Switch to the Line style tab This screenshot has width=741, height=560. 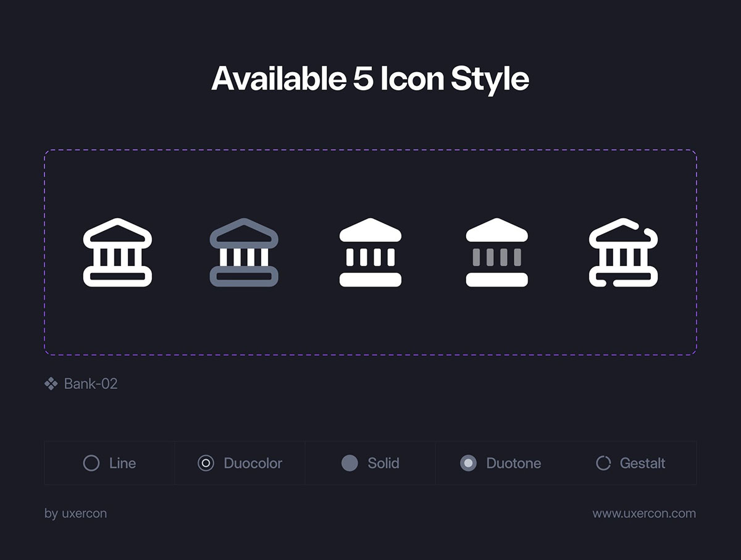[109, 463]
